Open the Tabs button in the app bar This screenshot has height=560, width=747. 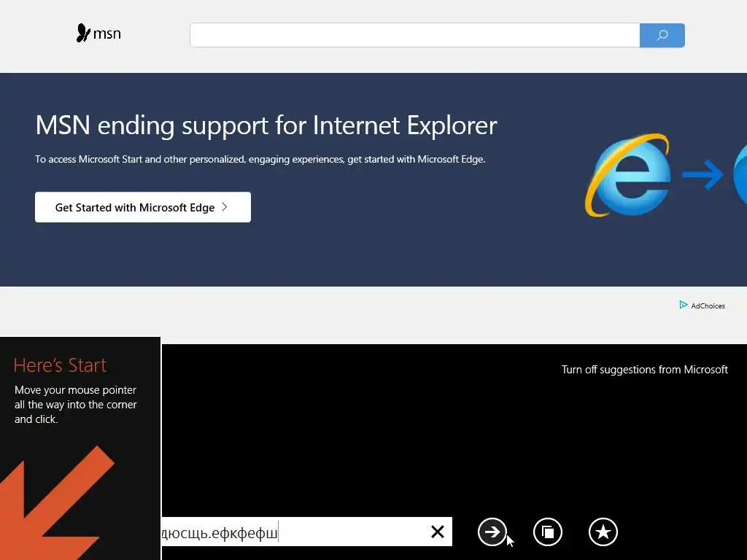pos(548,532)
